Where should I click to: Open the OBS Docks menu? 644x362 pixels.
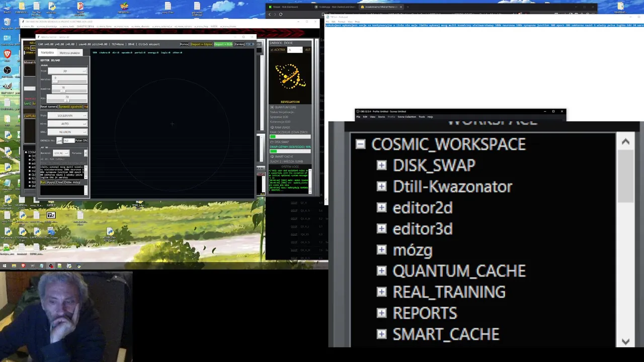coord(381,117)
